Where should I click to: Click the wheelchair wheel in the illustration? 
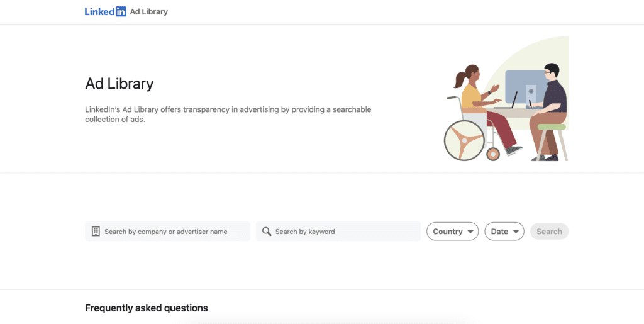click(x=464, y=140)
